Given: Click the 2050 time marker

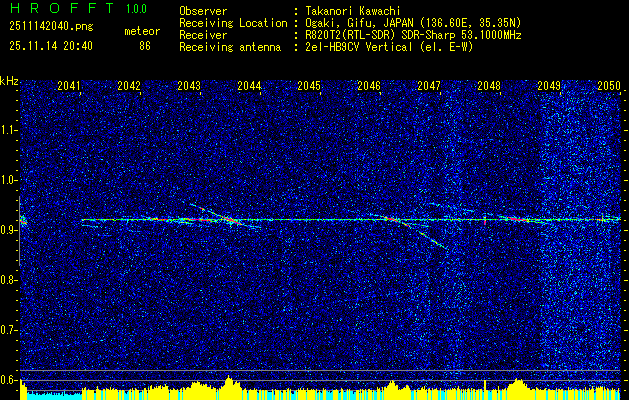Looking at the screenshot, I should coord(609,86).
